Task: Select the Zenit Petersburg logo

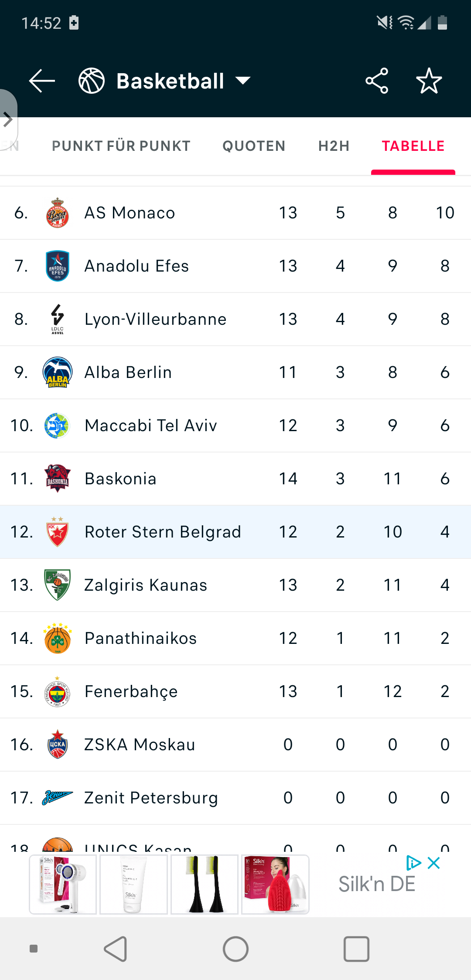Action: pos(58,798)
